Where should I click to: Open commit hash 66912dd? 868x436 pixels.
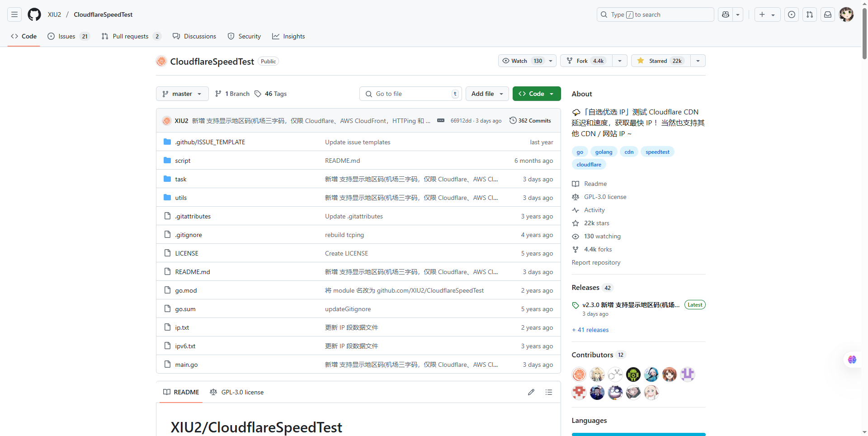461,121
